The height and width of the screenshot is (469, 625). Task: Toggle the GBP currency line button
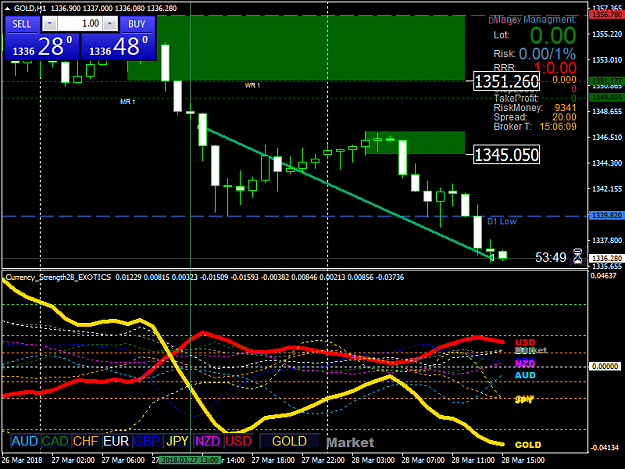coord(147,441)
